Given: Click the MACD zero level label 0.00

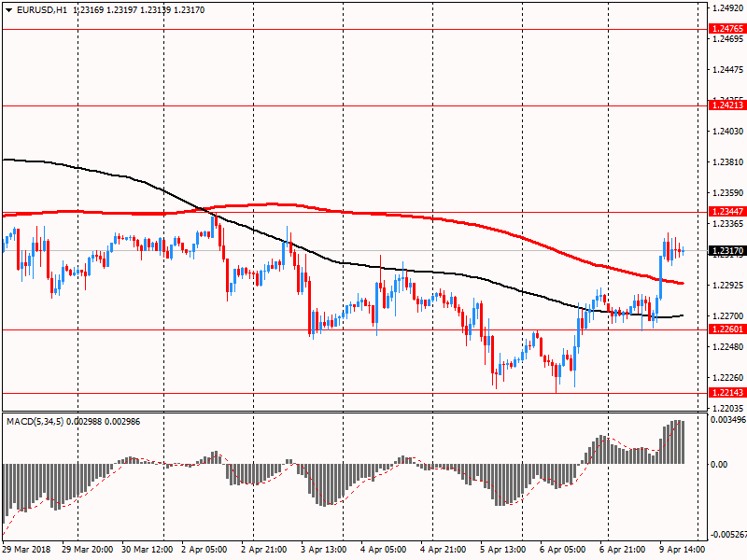Looking at the screenshot, I should [x=719, y=464].
